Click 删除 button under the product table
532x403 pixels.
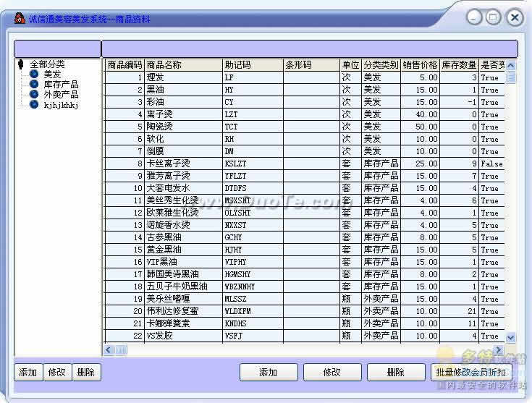(396, 372)
